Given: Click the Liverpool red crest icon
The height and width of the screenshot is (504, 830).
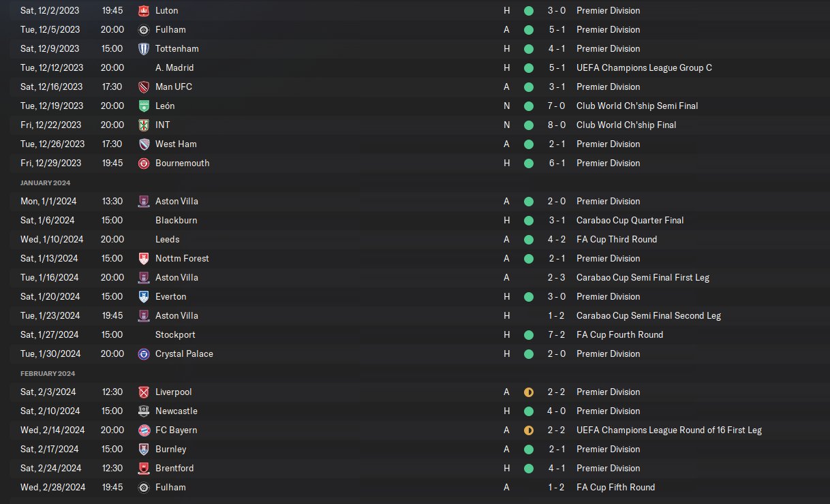Looking at the screenshot, I should point(143,392).
